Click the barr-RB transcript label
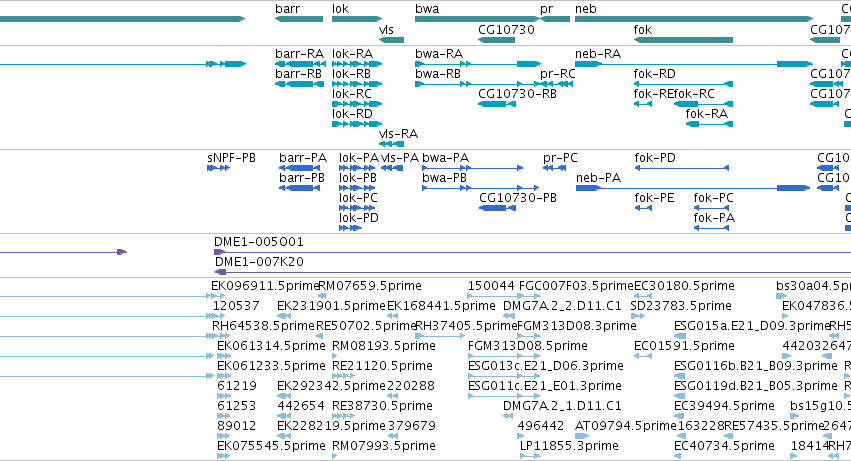 (299, 74)
